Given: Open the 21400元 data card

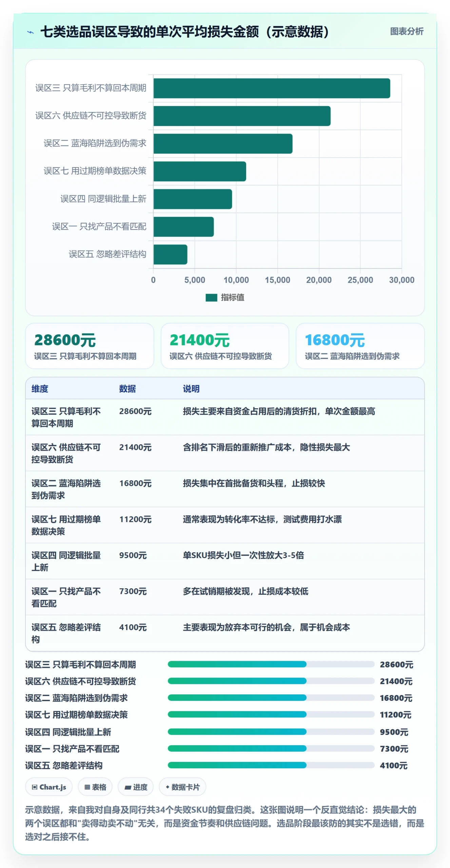Looking at the screenshot, I should point(225,346).
